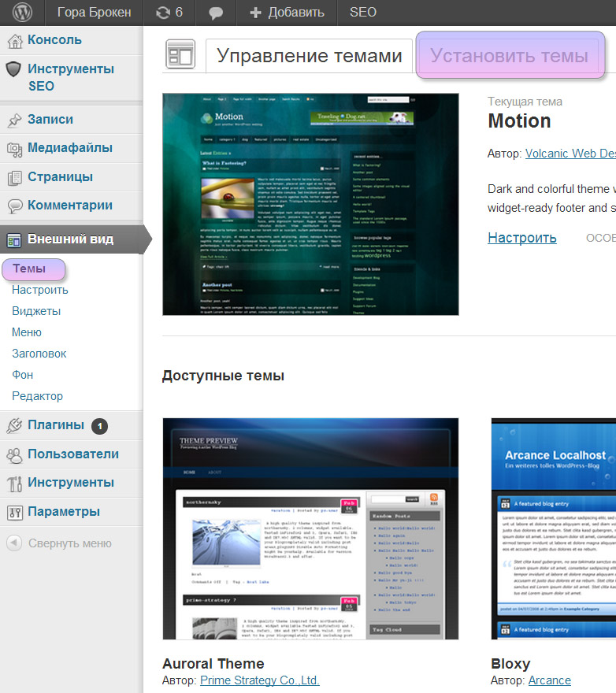This screenshot has width=616, height=693.
Task: Select Внешний вид menu item
Action: [x=70, y=239]
